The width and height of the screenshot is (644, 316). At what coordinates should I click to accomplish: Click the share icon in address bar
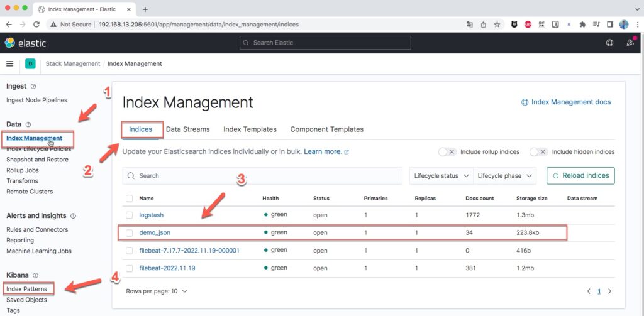[x=484, y=25]
